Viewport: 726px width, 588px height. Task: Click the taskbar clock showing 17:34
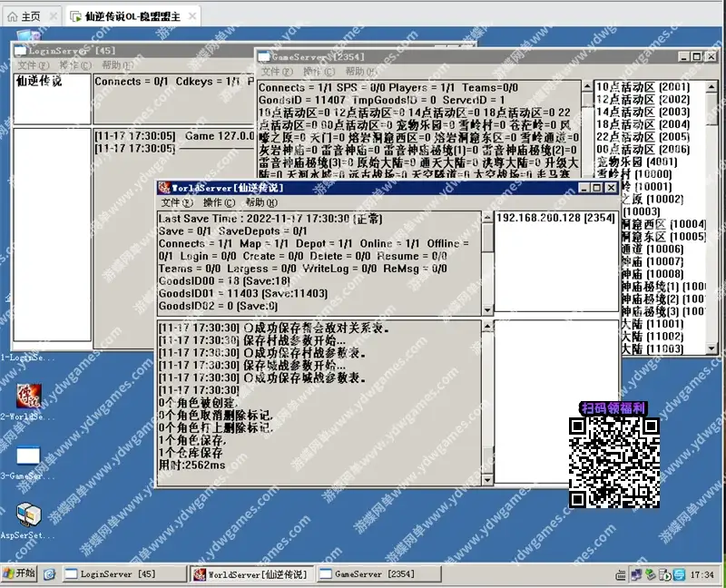[x=701, y=575]
